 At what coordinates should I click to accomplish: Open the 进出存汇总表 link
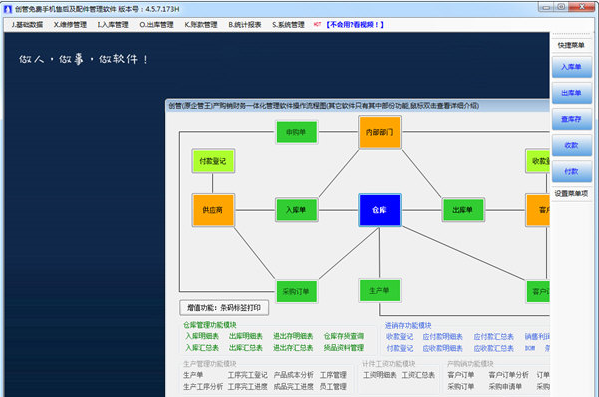[x=293, y=348]
